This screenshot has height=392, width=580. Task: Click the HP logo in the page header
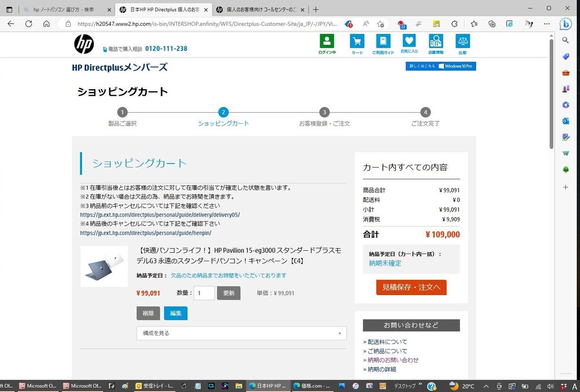click(x=84, y=44)
